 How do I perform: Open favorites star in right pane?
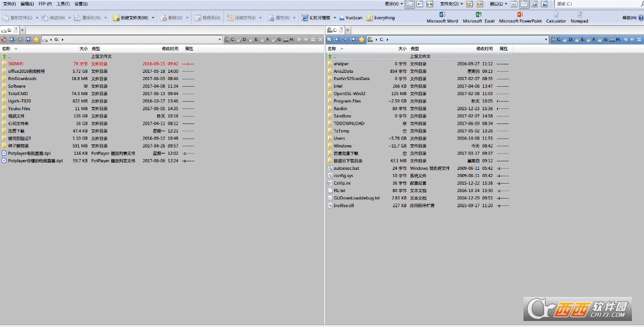coord(361,39)
